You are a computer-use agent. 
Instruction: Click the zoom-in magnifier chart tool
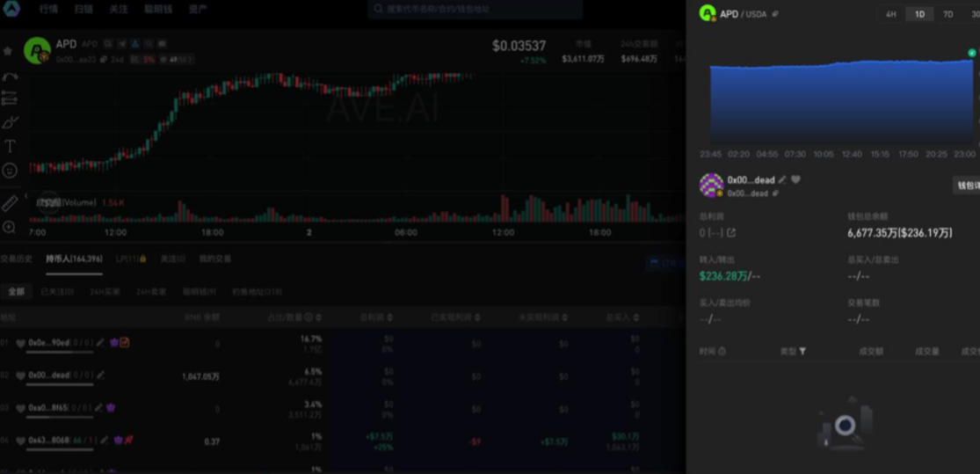coord(10,227)
